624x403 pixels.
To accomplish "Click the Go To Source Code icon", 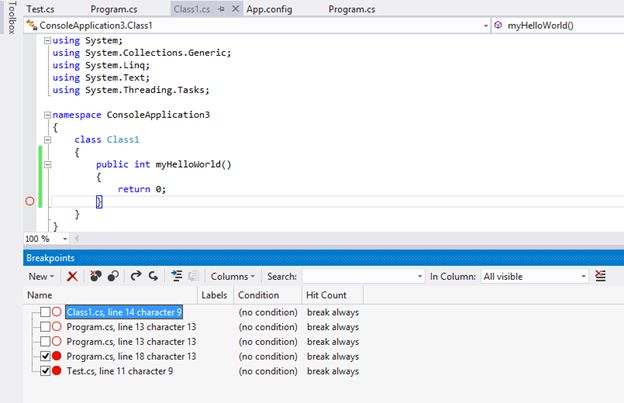I will click(x=177, y=276).
